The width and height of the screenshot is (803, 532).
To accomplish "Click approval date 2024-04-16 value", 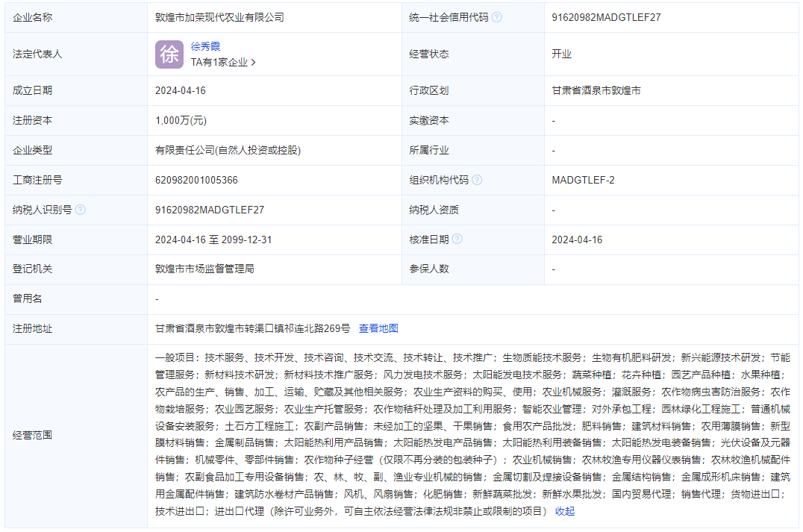I will click(x=577, y=240).
